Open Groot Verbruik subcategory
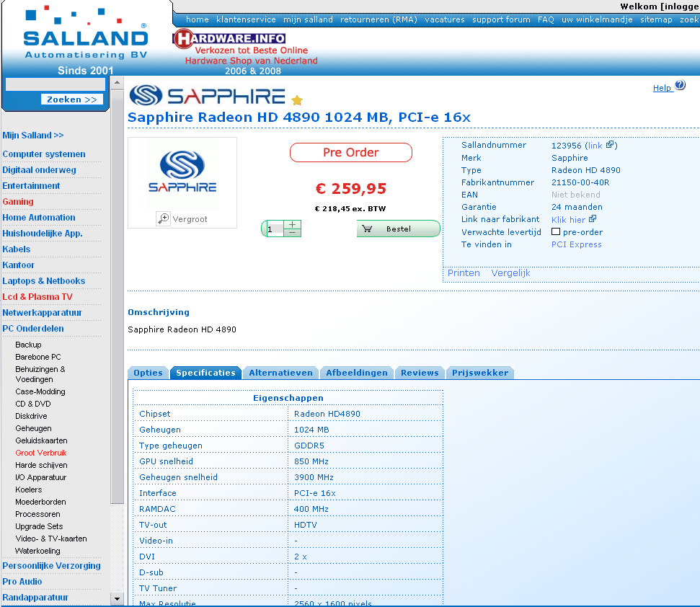The image size is (700, 607). coord(40,453)
